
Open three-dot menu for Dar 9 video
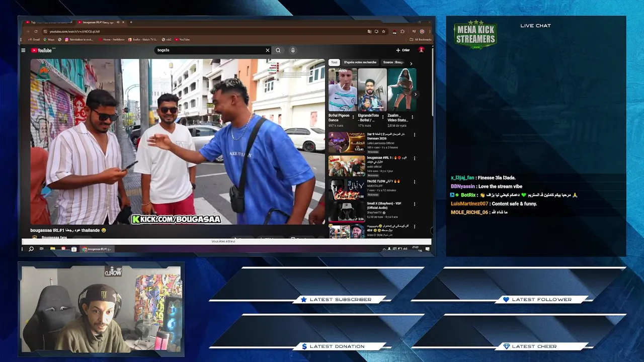point(415,135)
